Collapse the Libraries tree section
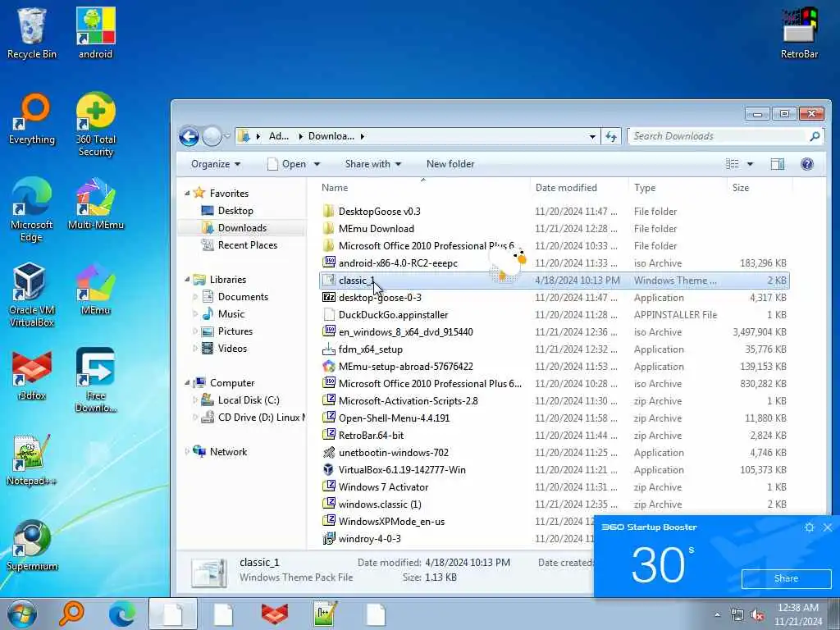 click(x=187, y=280)
